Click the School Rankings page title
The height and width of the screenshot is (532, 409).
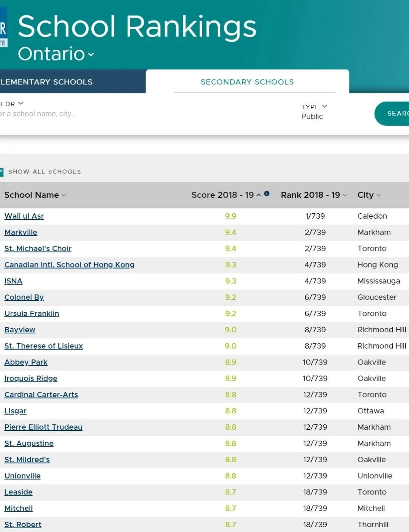(137, 27)
